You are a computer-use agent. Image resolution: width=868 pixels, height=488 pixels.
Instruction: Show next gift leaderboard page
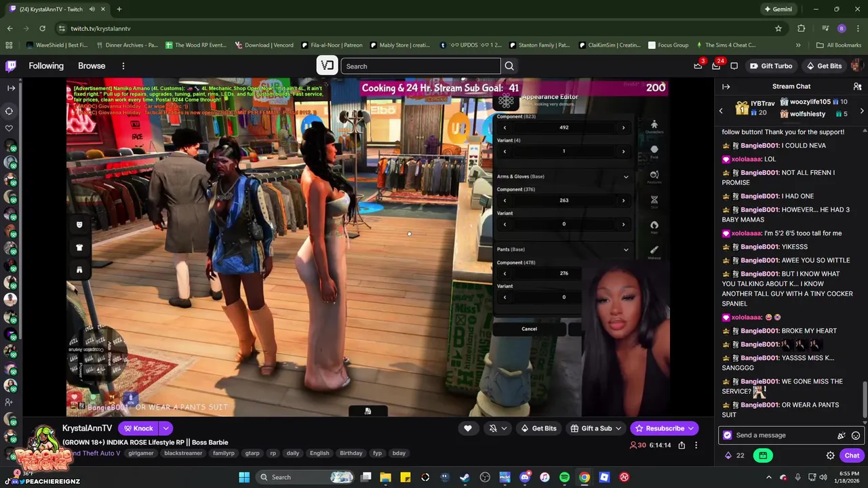[862, 110]
